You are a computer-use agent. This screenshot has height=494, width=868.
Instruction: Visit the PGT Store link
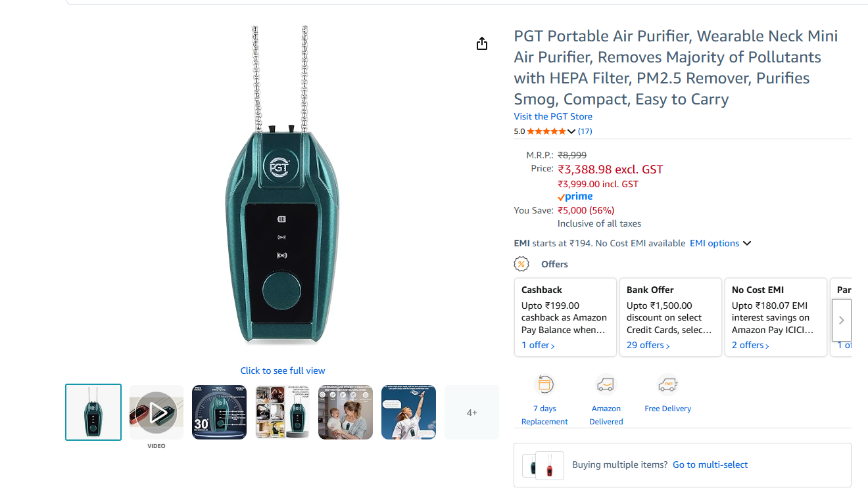click(x=553, y=116)
